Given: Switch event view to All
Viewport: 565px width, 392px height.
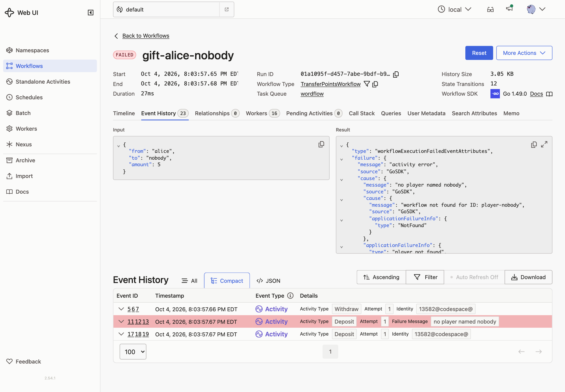Looking at the screenshot, I should tap(189, 281).
